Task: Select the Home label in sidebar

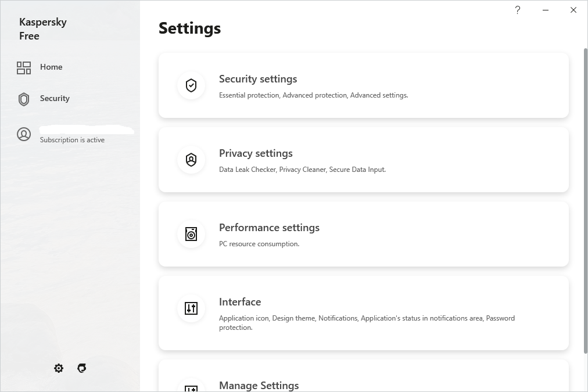Action: pyautogui.click(x=51, y=67)
